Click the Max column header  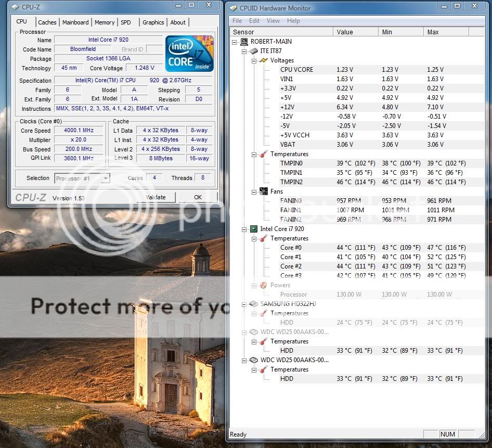446,32
